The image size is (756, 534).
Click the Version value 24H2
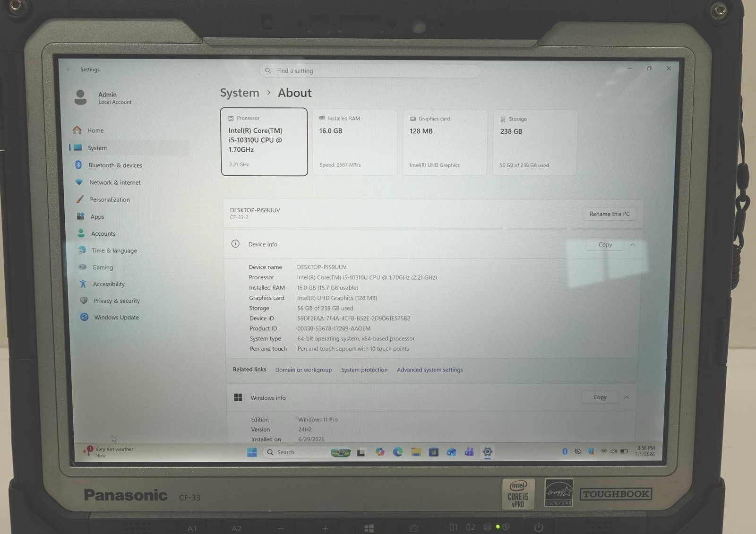305,430
